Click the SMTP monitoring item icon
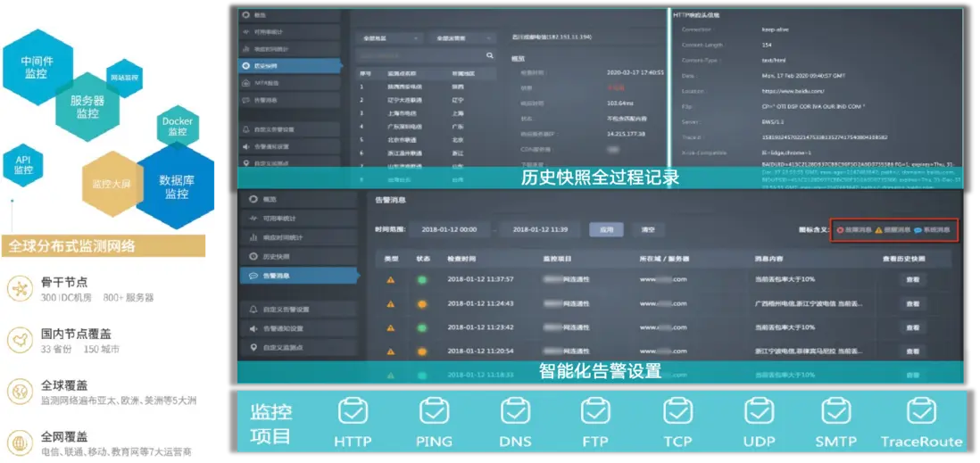 click(836, 410)
